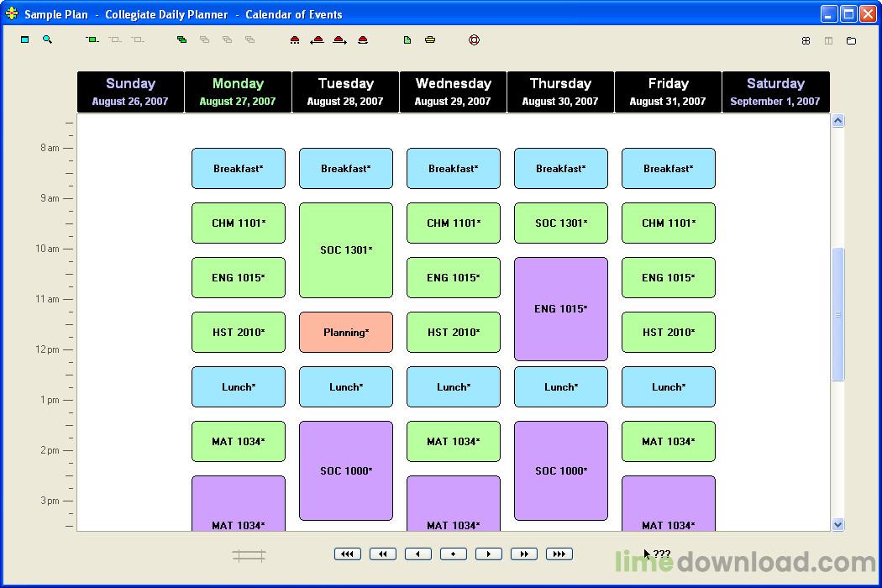This screenshot has width=882, height=588.
Task: Click the cyan window icon in toolbar
Action: (25, 39)
